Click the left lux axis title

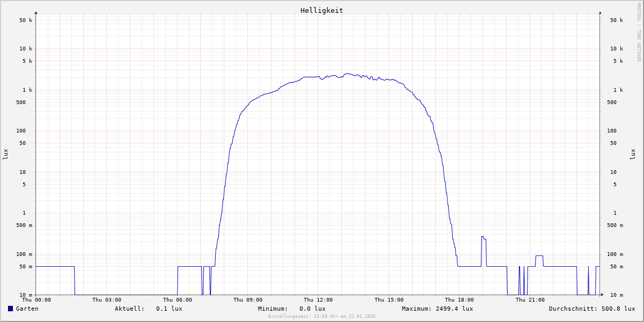point(5,154)
